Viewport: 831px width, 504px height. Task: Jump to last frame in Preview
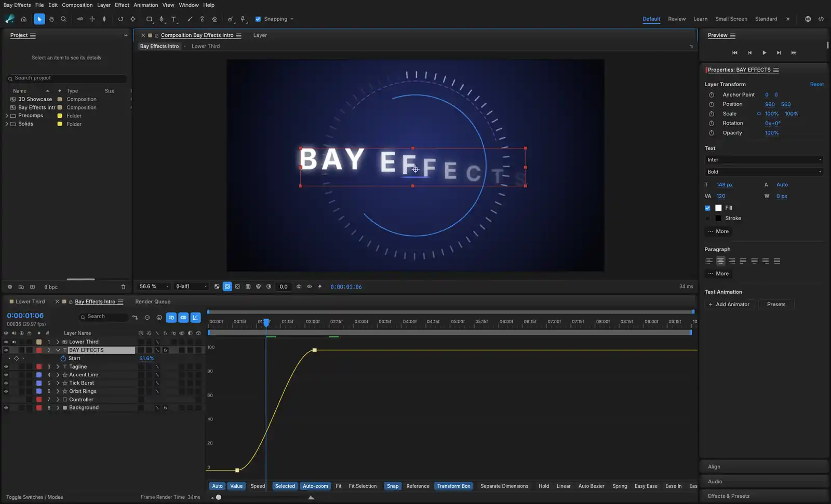pyautogui.click(x=794, y=52)
